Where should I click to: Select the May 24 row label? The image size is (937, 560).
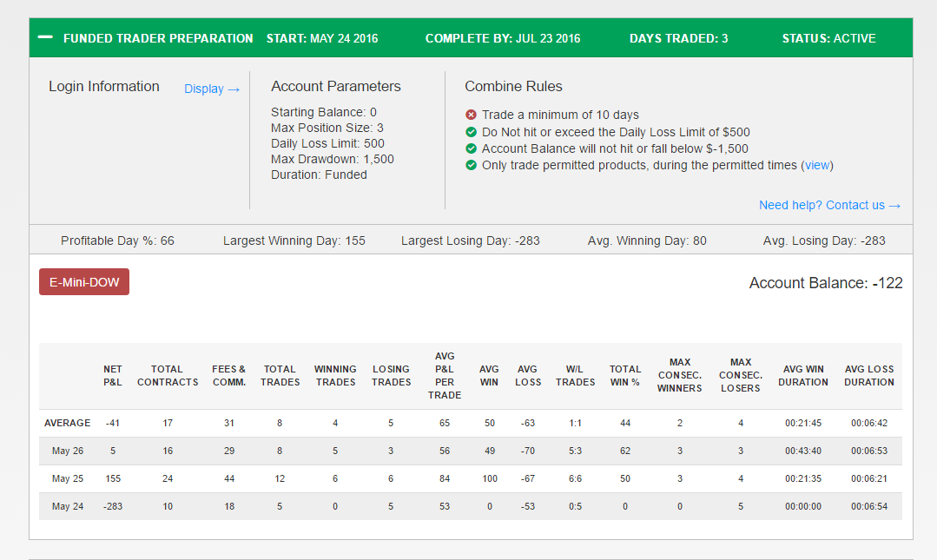68,506
